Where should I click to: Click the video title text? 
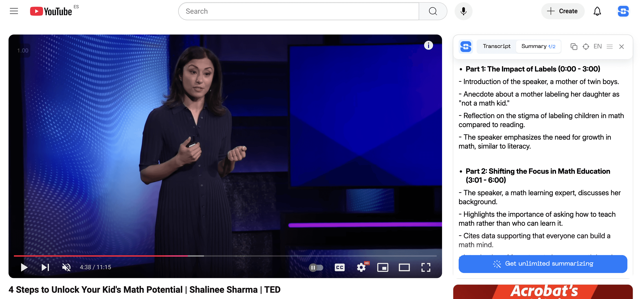(x=144, y=290)
